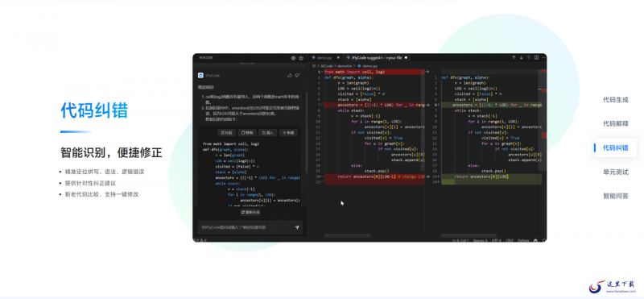The image size is (644, 299).
Task: Go to previous change with up arrow
Action: [514, 57]
